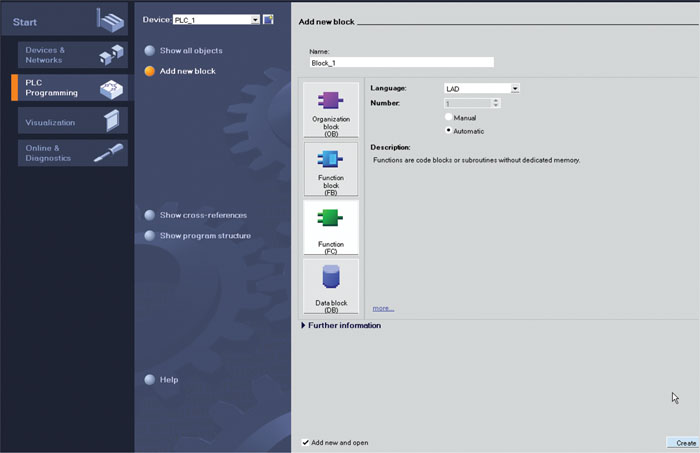Open the Language LAD dropdown

(x=515, y=88)
